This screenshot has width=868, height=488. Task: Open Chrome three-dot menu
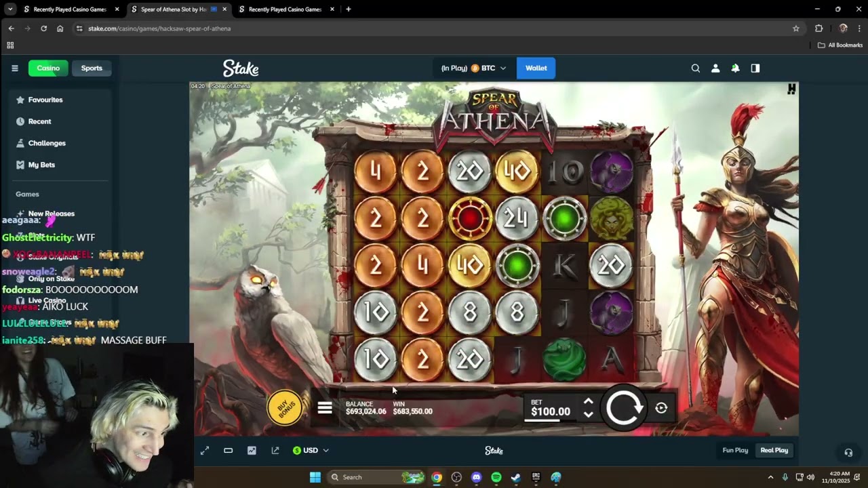pos(859,28)
